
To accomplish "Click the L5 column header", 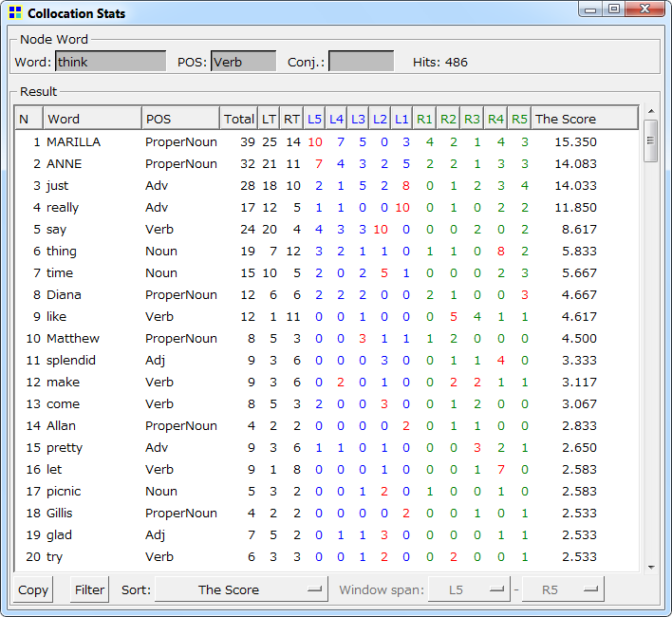I will pos(314,119).
